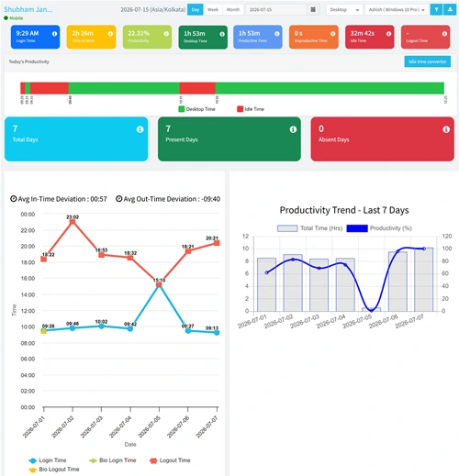Click the date input field 2026-07-15
The width and height of the screenshot is (459, 476).
point(275,9)
